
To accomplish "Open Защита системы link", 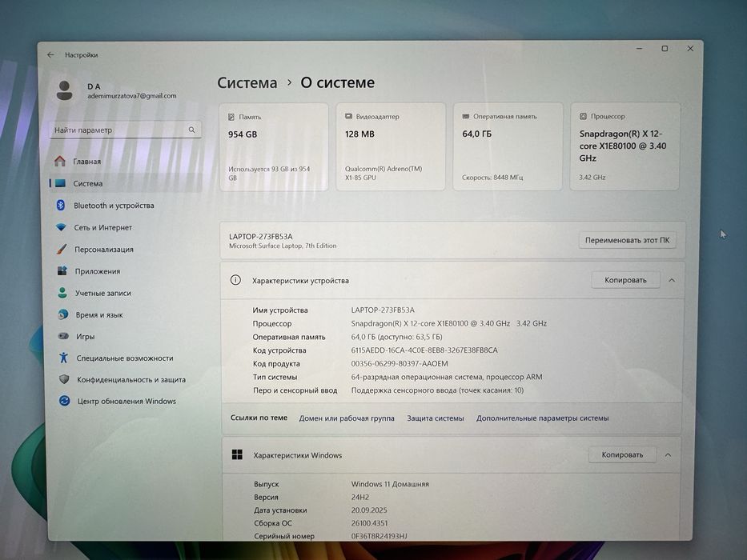I will pos(435,418).
